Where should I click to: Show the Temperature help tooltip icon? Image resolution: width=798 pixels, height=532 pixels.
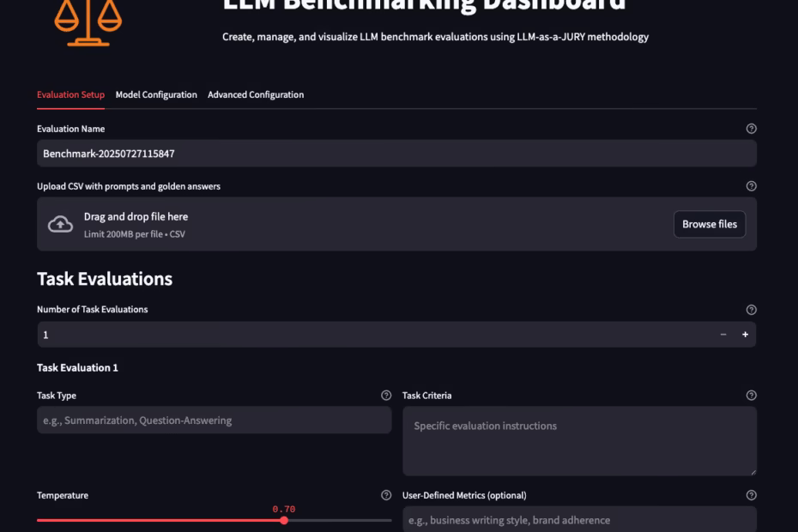[386, 495]
